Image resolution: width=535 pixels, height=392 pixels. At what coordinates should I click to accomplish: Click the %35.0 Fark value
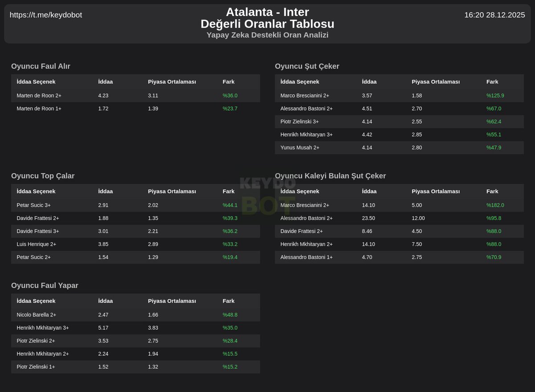(230, 328)
